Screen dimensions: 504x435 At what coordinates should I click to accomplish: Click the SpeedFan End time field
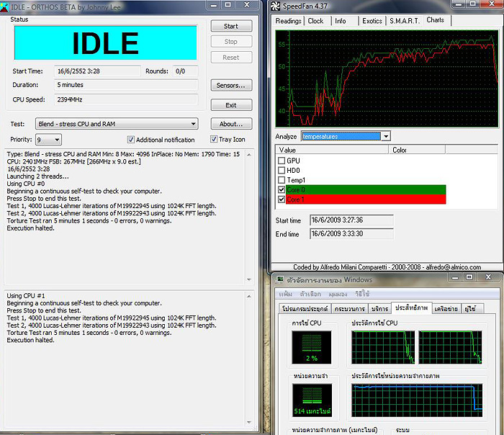coord(351,234)
